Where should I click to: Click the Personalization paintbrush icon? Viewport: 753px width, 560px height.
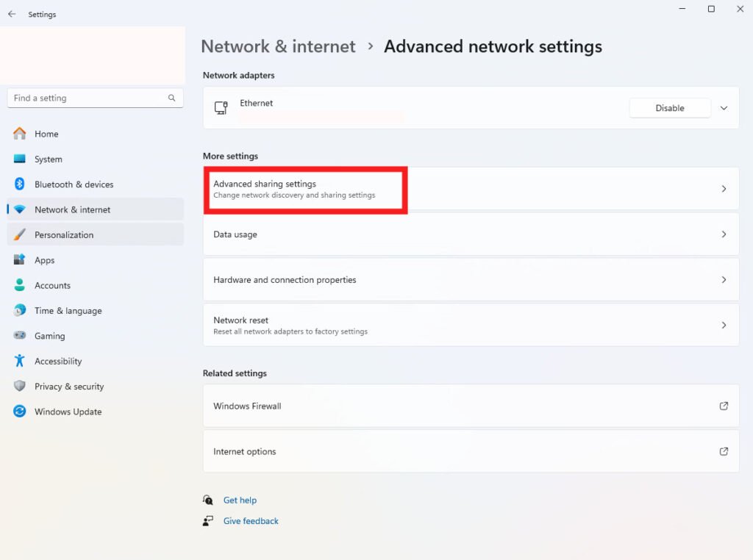[20, 235]
